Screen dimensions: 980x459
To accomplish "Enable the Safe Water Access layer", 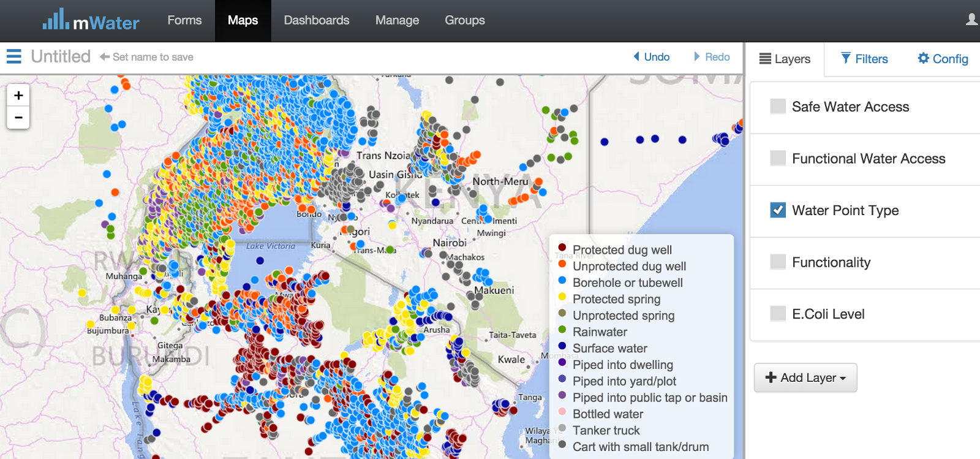I will pos(778,107).
